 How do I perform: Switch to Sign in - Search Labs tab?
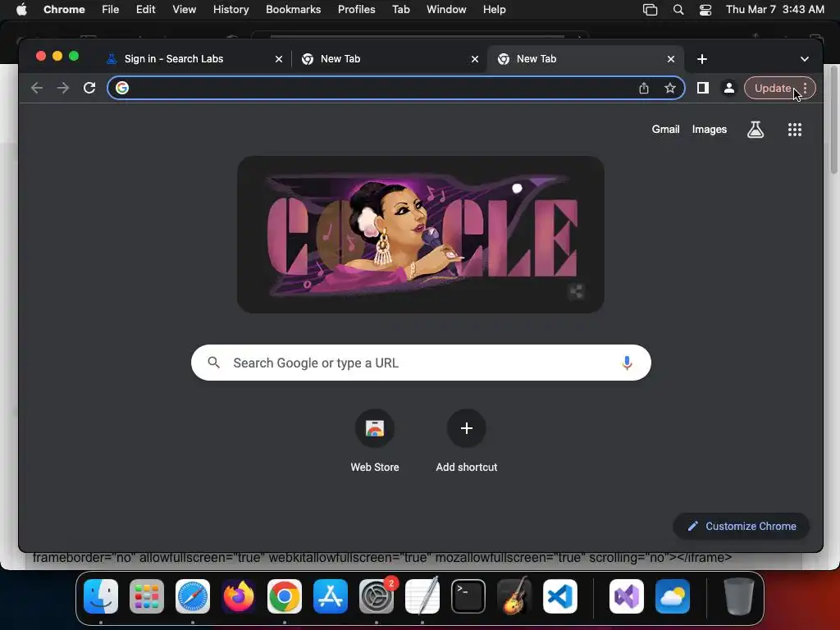pos(174,59)
